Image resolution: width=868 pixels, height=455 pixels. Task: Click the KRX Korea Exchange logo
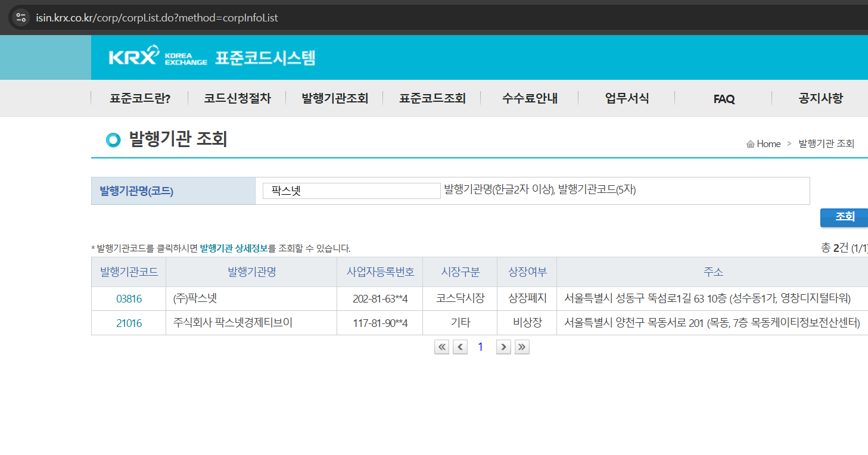pyautogui.click(x=158, y=57)
